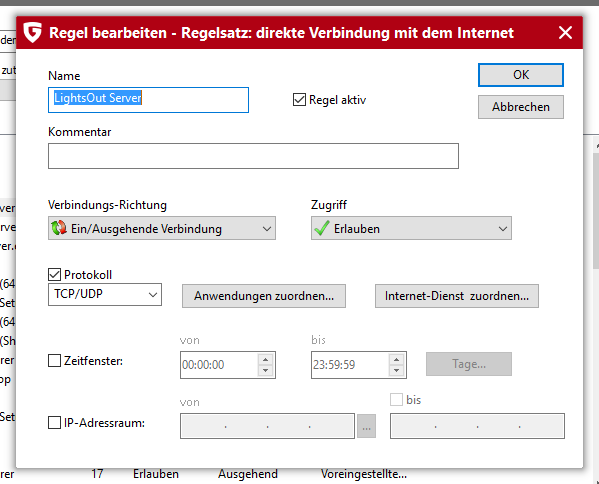599x484 pixels.
Task: Toggle the Protokoll checkbox
Action: click(x=54, y=274)
